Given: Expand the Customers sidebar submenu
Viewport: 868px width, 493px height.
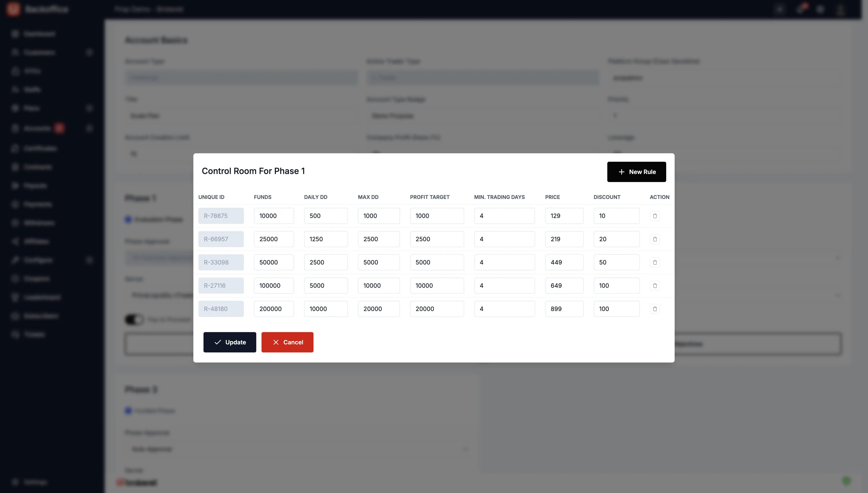Looking at the screenshot, I should click(90, 53).
